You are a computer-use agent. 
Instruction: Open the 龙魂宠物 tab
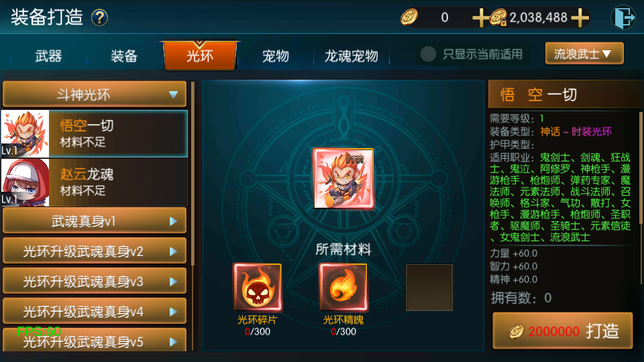coord(351,56)
